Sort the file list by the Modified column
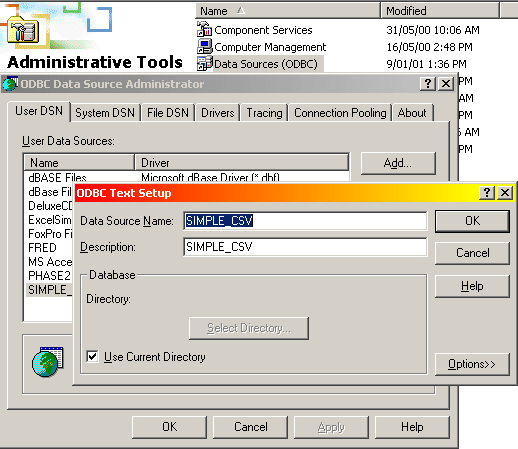The height and width of the screenshot is (449, 518). [440, 11]
